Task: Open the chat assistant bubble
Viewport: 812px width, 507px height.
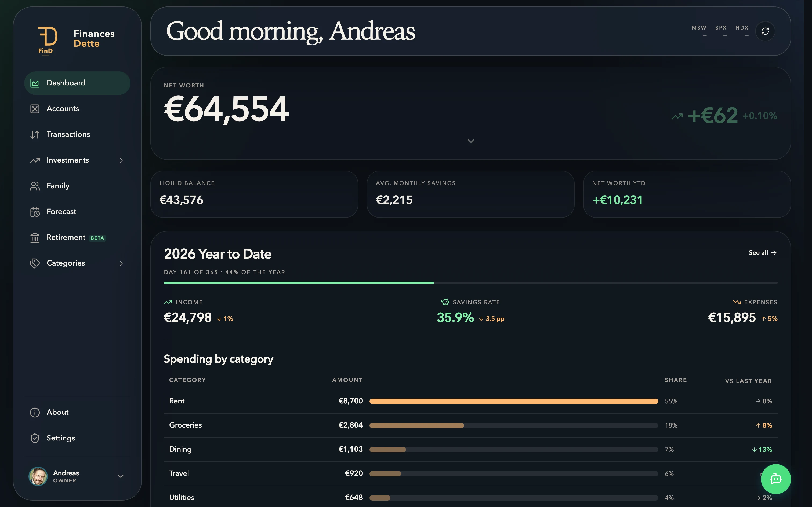Action: [776, 479]
